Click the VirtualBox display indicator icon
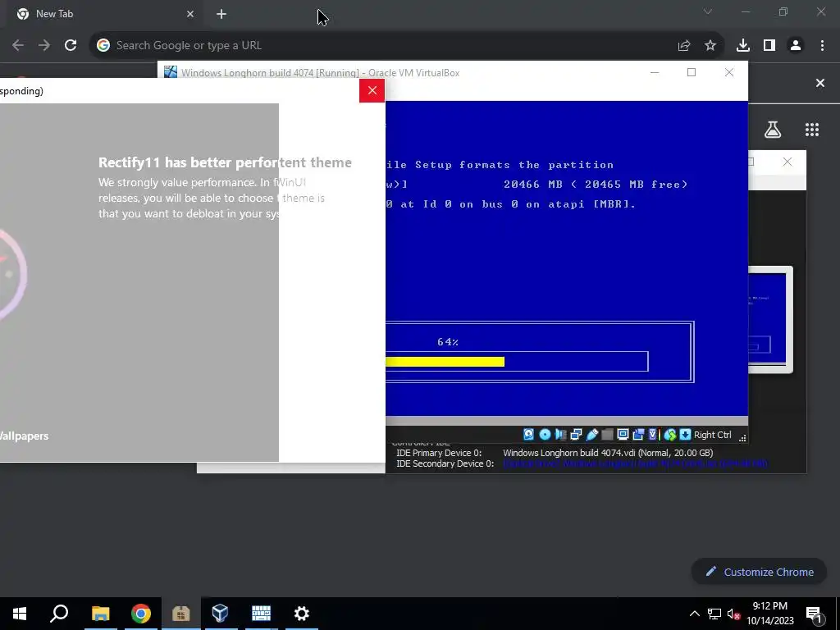 (x=623, y=435)
